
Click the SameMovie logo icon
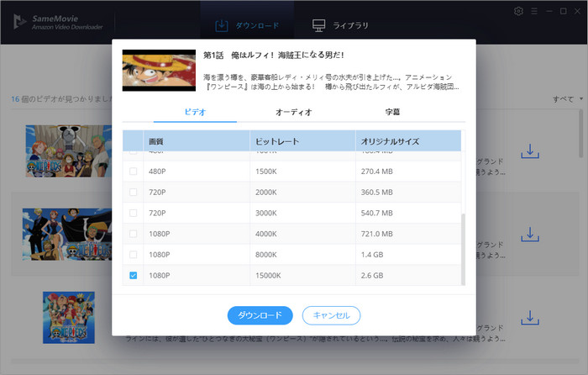(x=19, y=22)
